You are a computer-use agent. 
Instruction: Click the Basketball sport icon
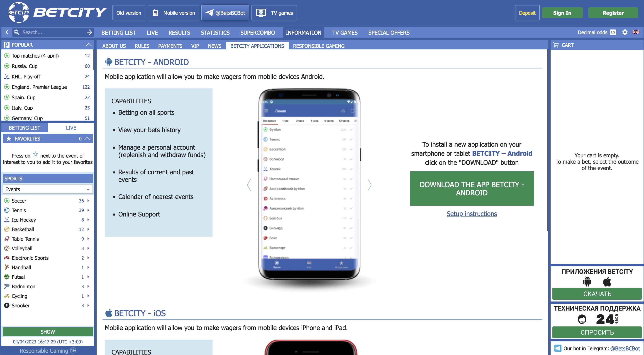[x=7, y=229]
